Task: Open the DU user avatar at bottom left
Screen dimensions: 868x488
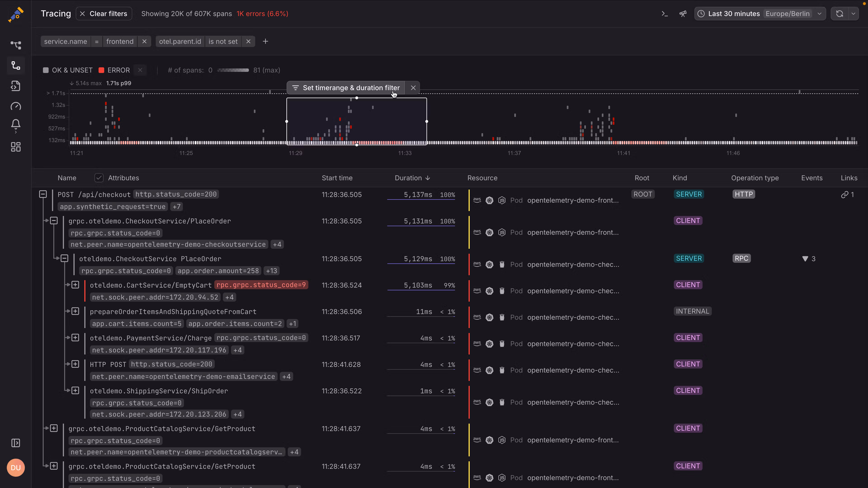Action: point(16,467)
